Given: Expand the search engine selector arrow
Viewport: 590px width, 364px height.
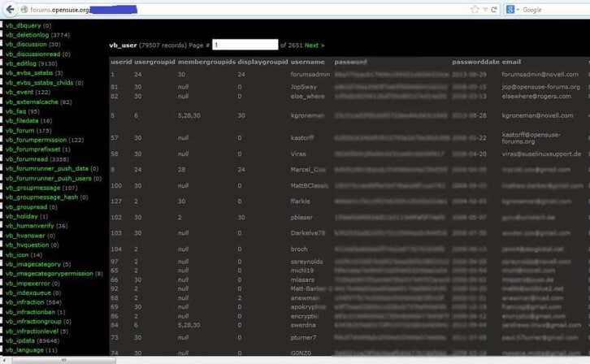Looking at the screenshot, I should coord(518,10).
